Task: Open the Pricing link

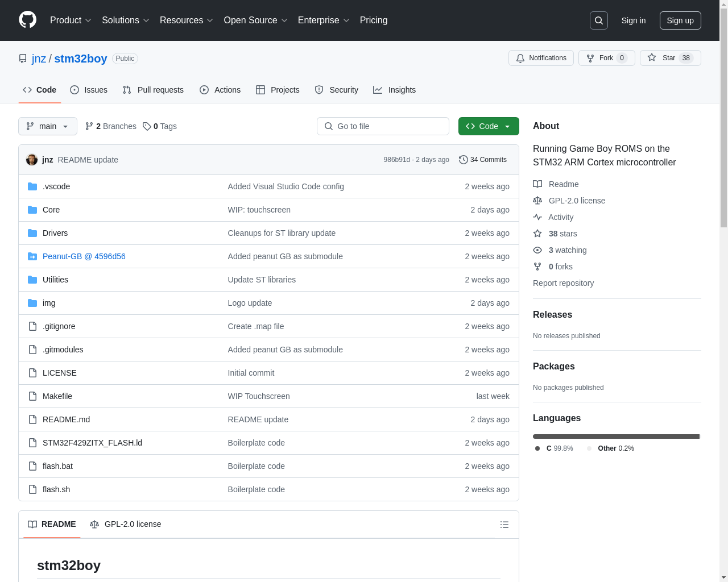Action: click(374, 20)
